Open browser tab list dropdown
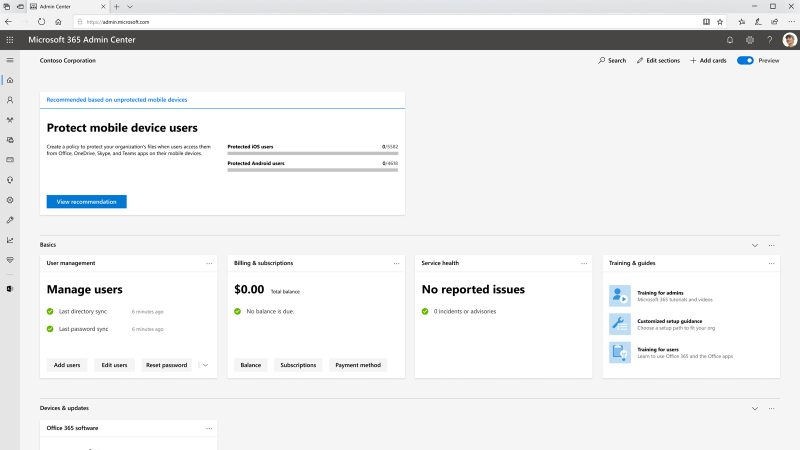The image size is (800, 450). tap(130, 7)
